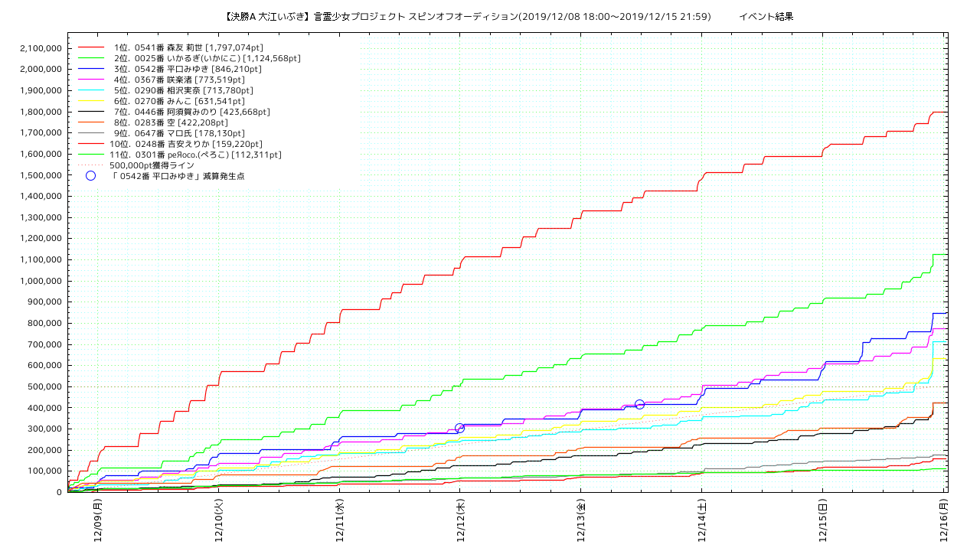The width and height of the screenshot is (980, 551).
Task: Click the blue circle marker between 12/13 and 12/14
Action: point(640,405)
